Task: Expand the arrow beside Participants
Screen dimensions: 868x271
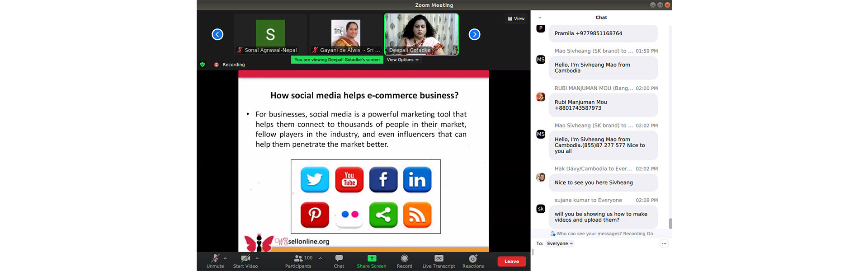Action: (321, 258)
